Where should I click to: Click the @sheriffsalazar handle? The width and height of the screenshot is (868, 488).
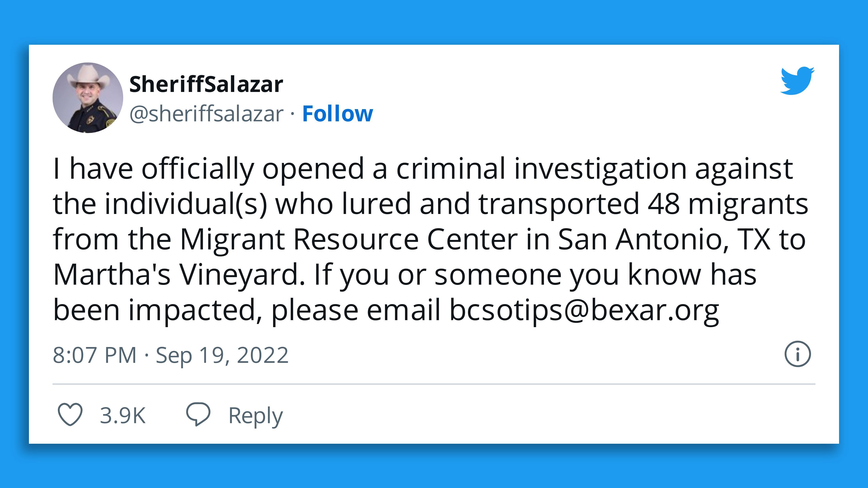[x=207, y=114]
